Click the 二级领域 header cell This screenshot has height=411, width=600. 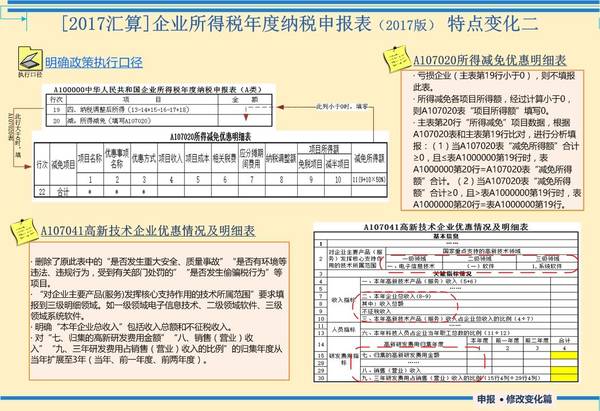coord(479,258)
